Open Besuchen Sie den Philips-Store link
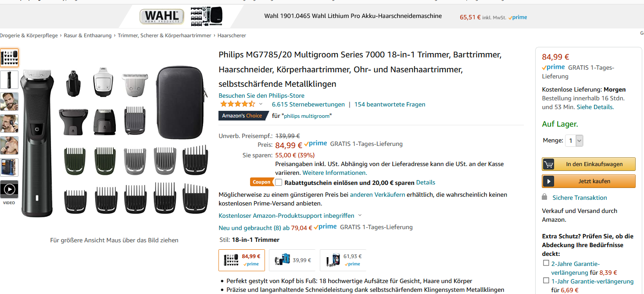Screen dimensions: 644x294 tap(261, 96)
